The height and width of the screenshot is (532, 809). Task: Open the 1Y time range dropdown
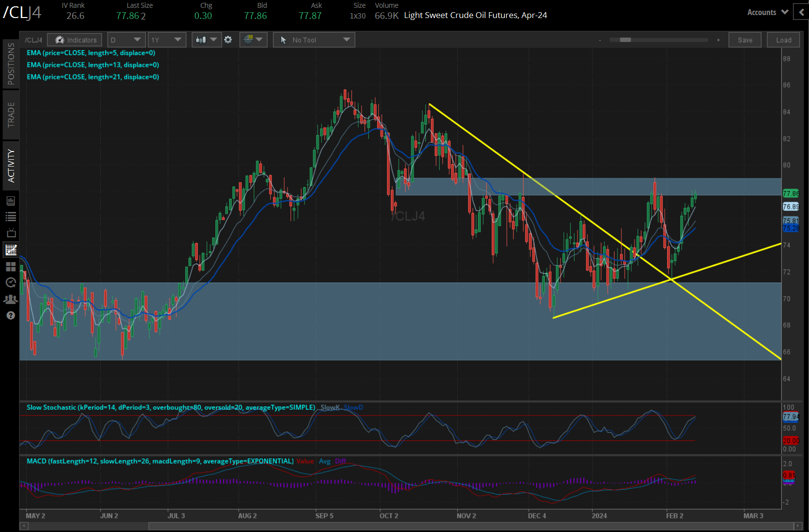pos(167,40)
